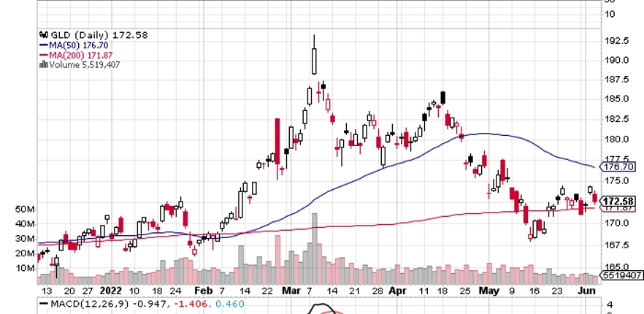Click the Mar date axis label
Screen dimensions: 644x314
(291, 291)
